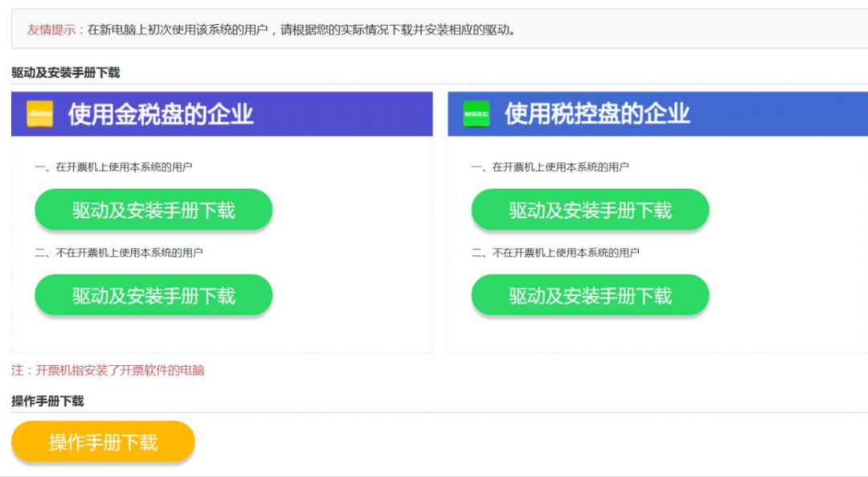This screenshot has width=868, height=477.
Task: Click the red note 注：开票机指安装了开票软件的电脑
Action: 108,370
